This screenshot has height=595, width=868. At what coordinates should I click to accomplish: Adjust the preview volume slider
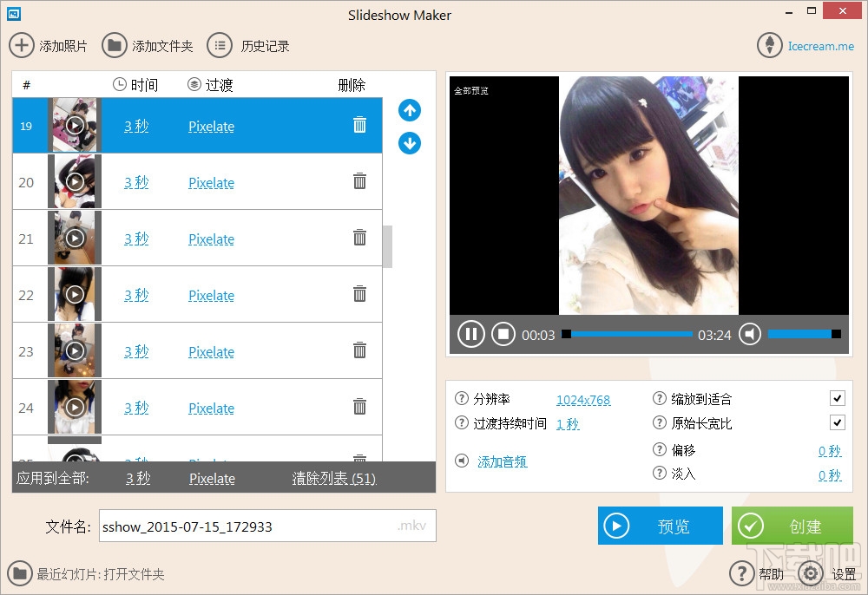805,334
